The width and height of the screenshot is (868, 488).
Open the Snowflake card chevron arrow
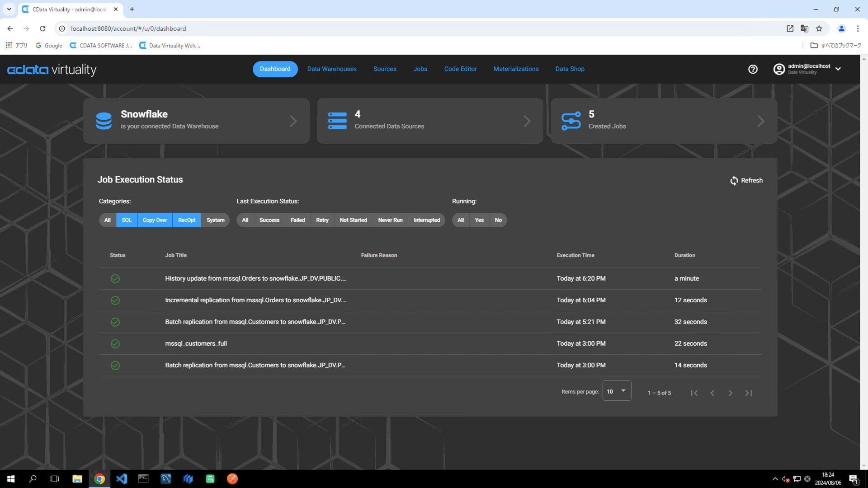pos(293,121)
